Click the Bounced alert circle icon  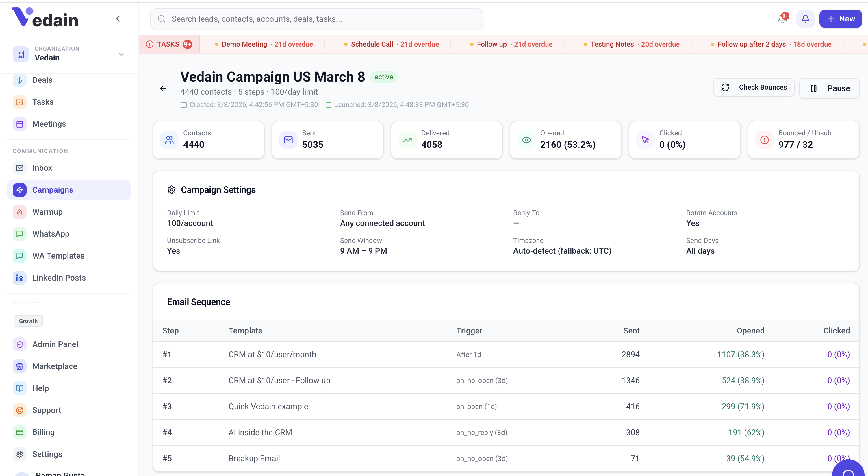[764, 140]
